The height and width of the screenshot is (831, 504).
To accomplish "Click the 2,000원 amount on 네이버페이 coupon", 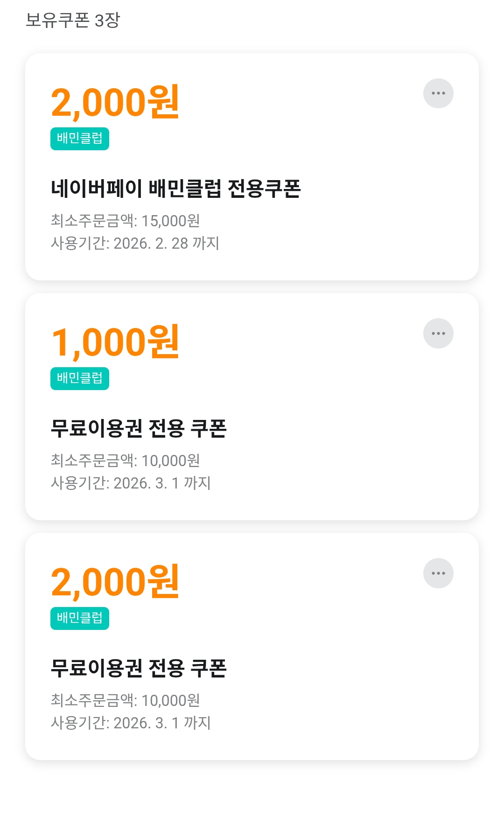I will pyautogui.click(x=115, y=102).
